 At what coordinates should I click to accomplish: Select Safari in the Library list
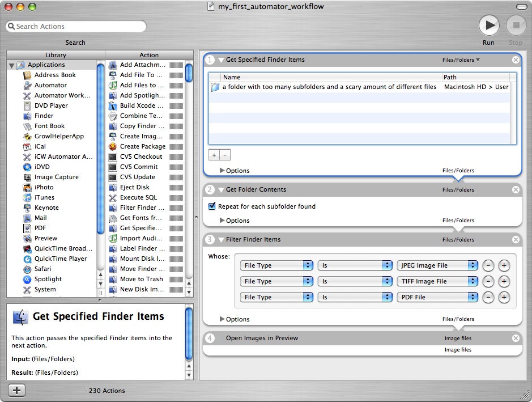(x=42, y=268)
